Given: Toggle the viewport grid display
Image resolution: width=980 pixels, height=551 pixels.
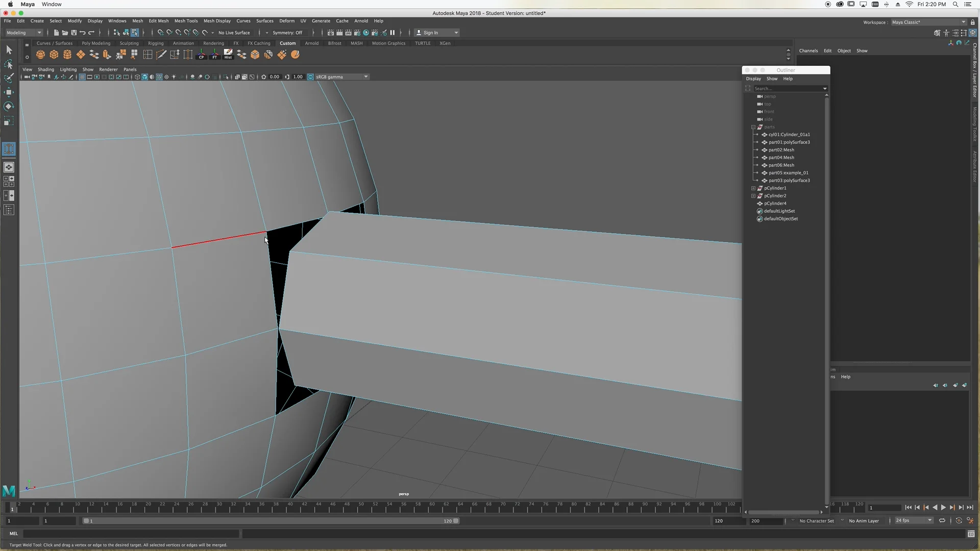Looking at the screenshot, I should (82, 77).
